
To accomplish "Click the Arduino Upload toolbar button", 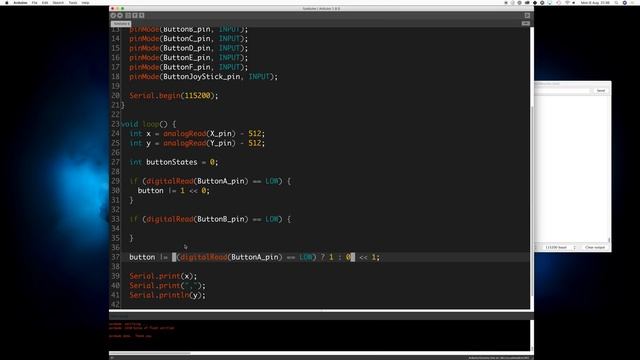I will coord(120,16).
